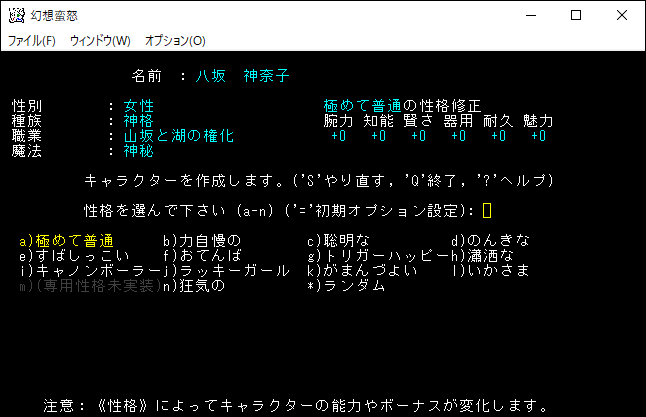Image resolution: width=646 pixels, height=417 pixels.
Task: Open the オプション(O) menu
Action: pos(175,41)
